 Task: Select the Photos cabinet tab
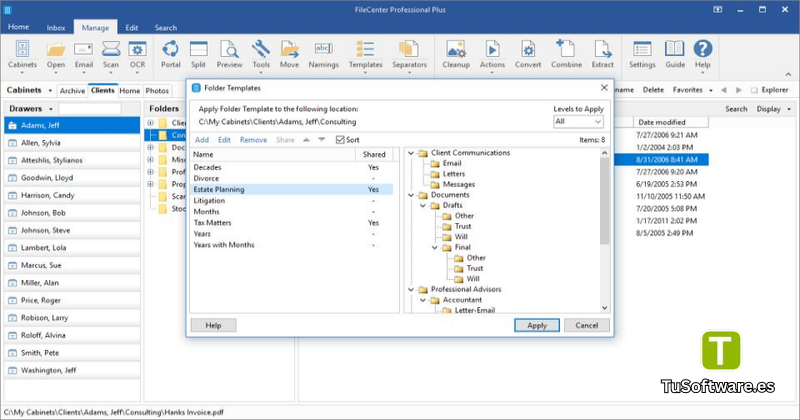coord(157,90)
